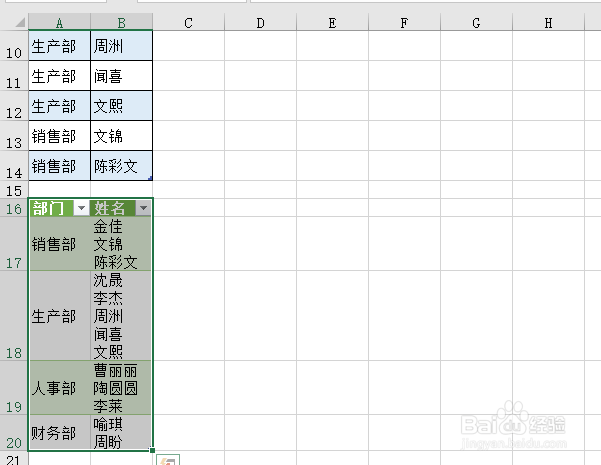This screenshot has width=601, height=465.
Task: Select row 10 header
Action: pos(14,46)
